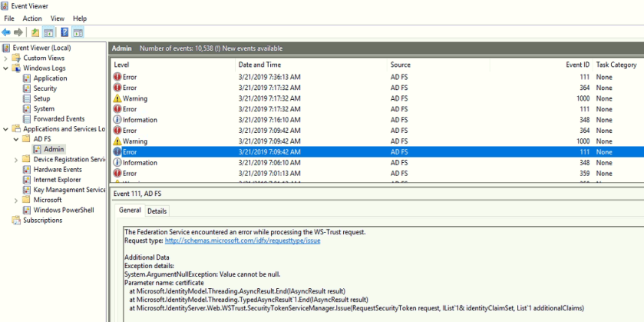644x322 pixels.
Task: Click the Show/Hide Console Tree icon
Action: point(48,32)
